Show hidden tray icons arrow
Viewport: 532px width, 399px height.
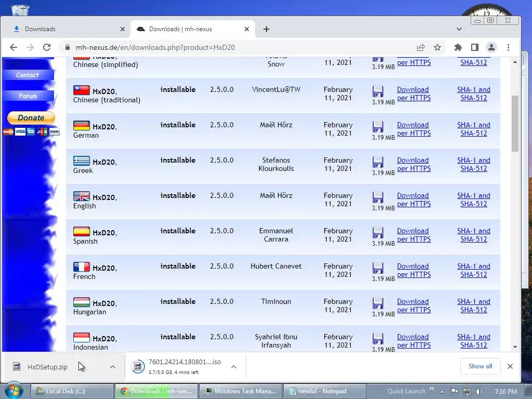(x=442, y=392)
